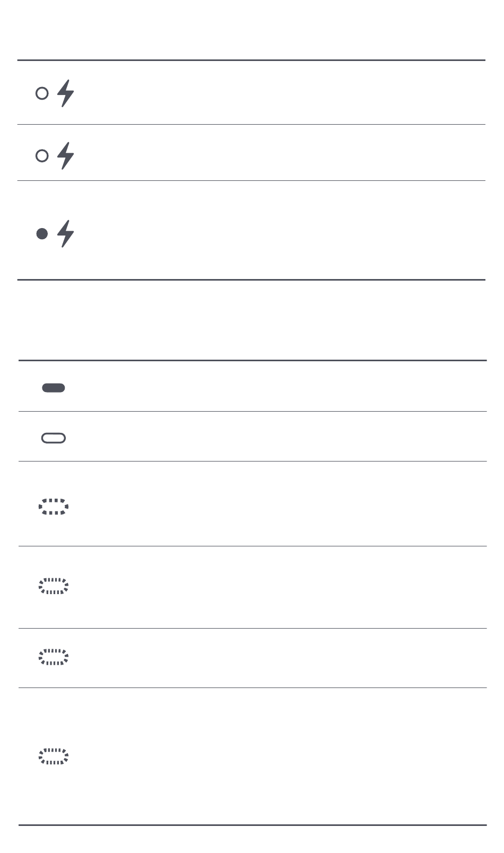The height and width of the screenshot is (853, 504).
Task: Click the blank cell beside the first charging row bolt
Action: coord(281,93)
